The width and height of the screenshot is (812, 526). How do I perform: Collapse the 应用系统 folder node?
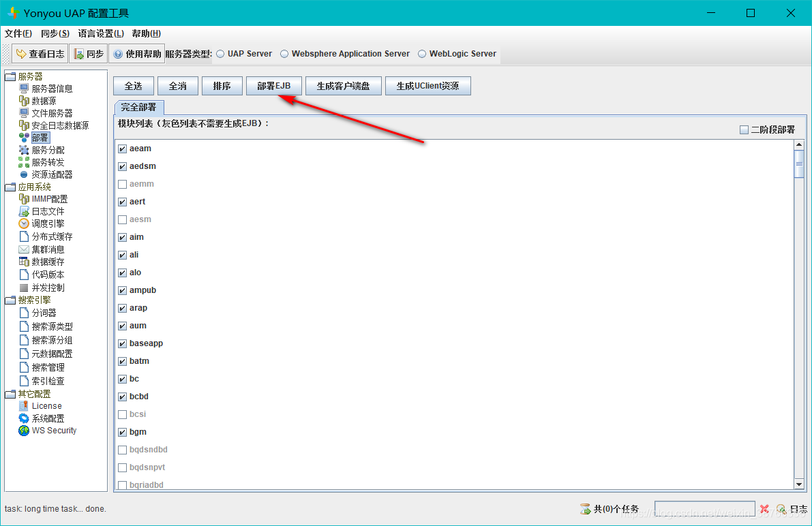pos(10,187)
